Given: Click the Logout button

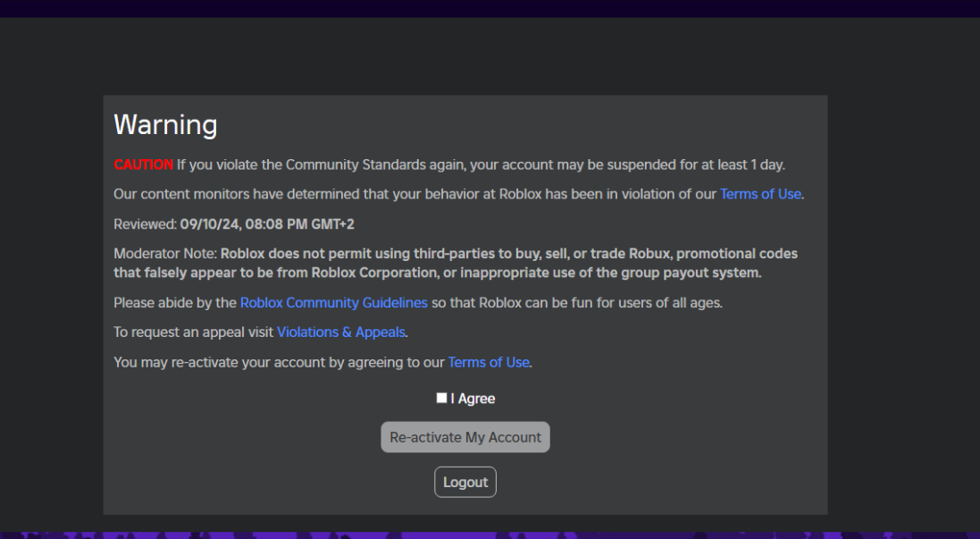Looking at the screenshot, I should [465, 482].
